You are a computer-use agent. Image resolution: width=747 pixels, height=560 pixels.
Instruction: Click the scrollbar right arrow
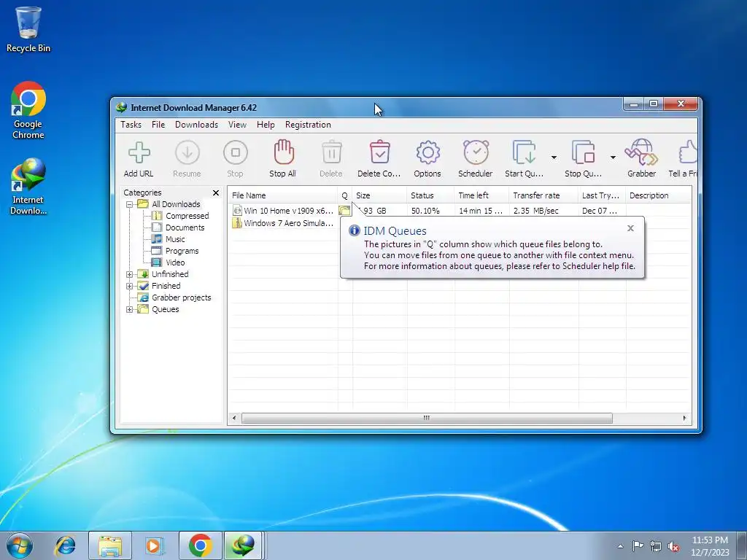(x=684, y=418)
